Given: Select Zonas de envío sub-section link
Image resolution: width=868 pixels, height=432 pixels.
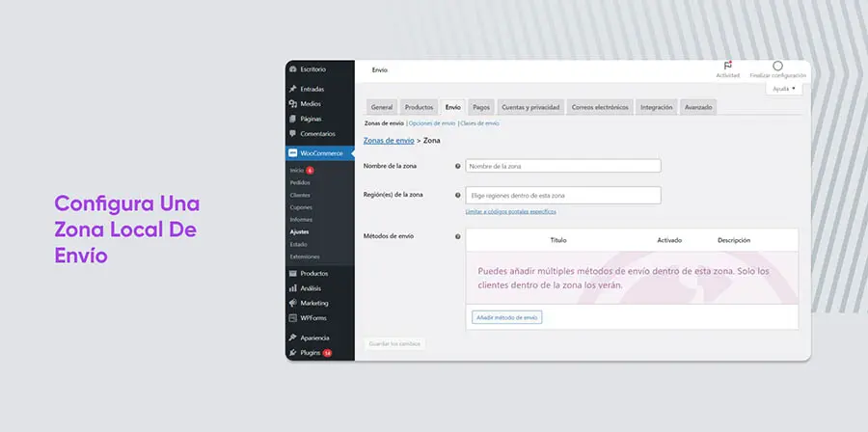Looking at the screenshot, I should coord(384,123).
